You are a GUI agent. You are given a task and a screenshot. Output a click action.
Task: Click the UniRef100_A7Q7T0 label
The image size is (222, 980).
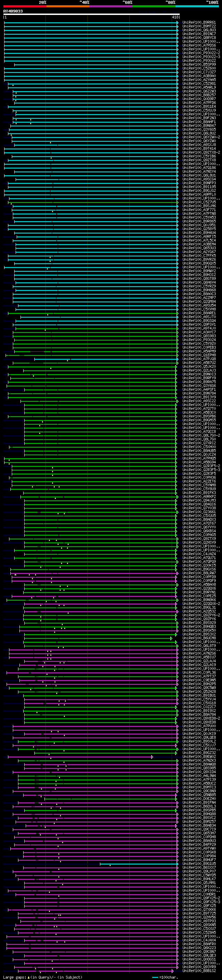199,408
